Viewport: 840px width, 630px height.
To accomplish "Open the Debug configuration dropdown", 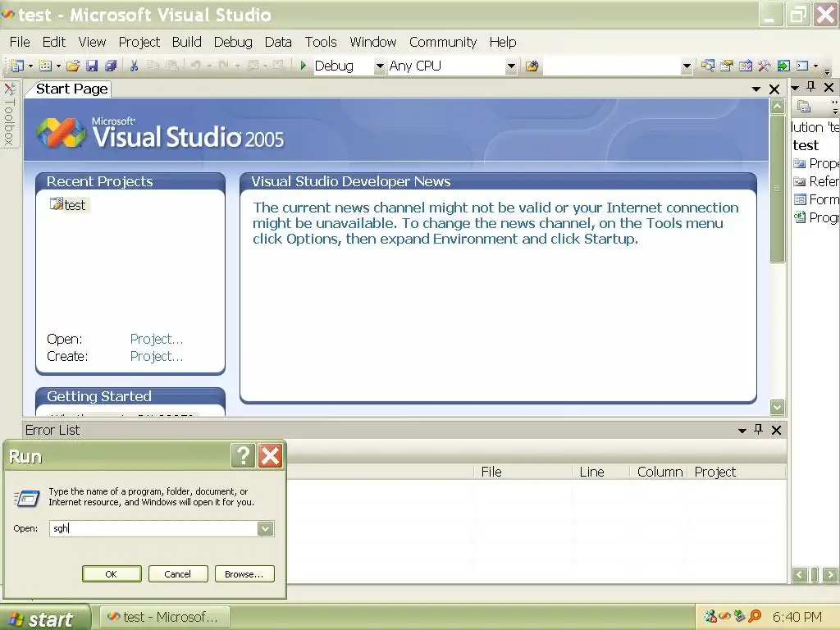I will 379,66.
